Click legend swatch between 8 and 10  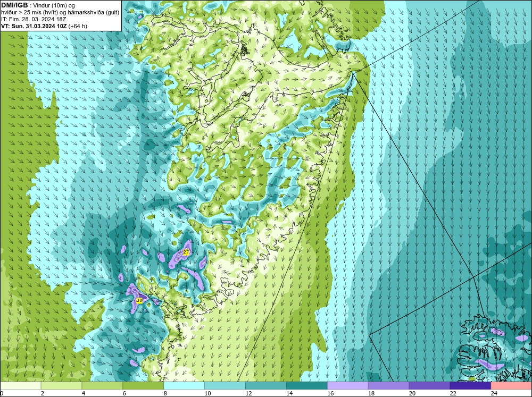click(184, 386)
